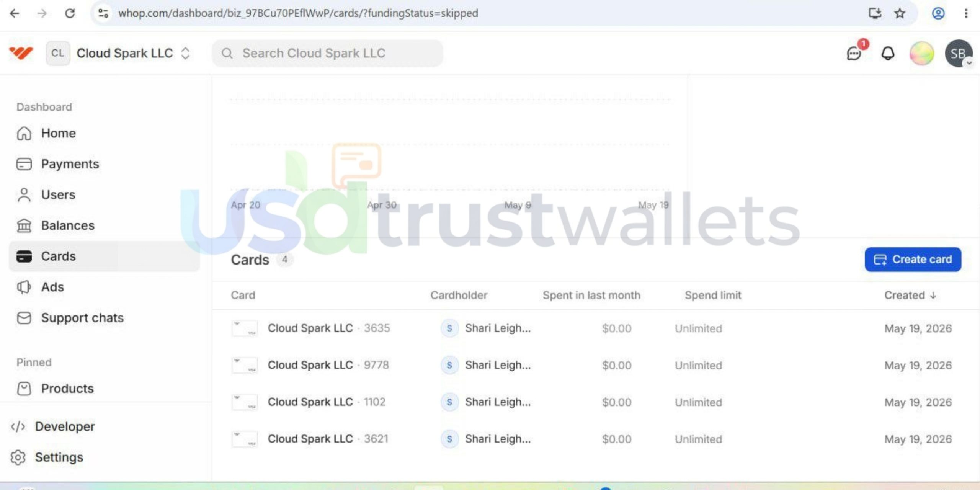
Task: Bookmark this page with the star icon
Action: (x=900, y=13)
